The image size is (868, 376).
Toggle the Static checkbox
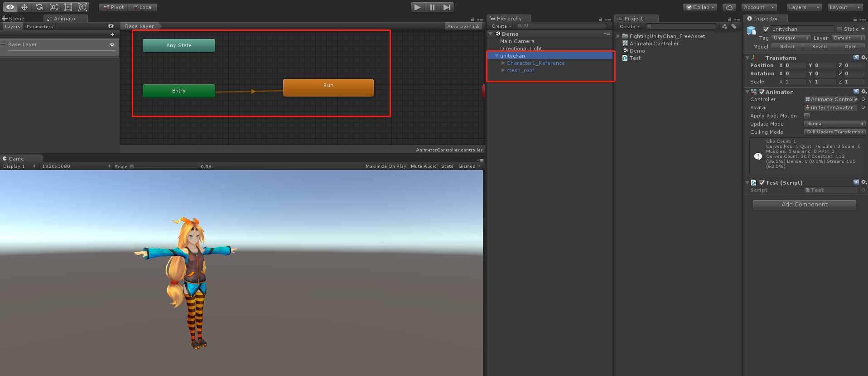coord(839,29)
